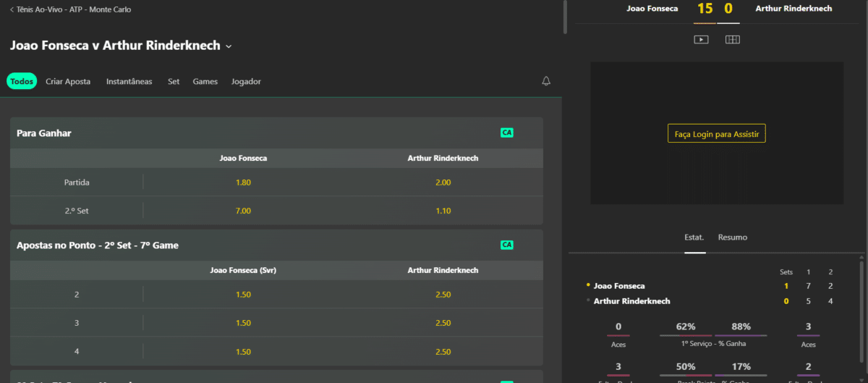
Task: Select the Todos tab
Action: (22, 82)
